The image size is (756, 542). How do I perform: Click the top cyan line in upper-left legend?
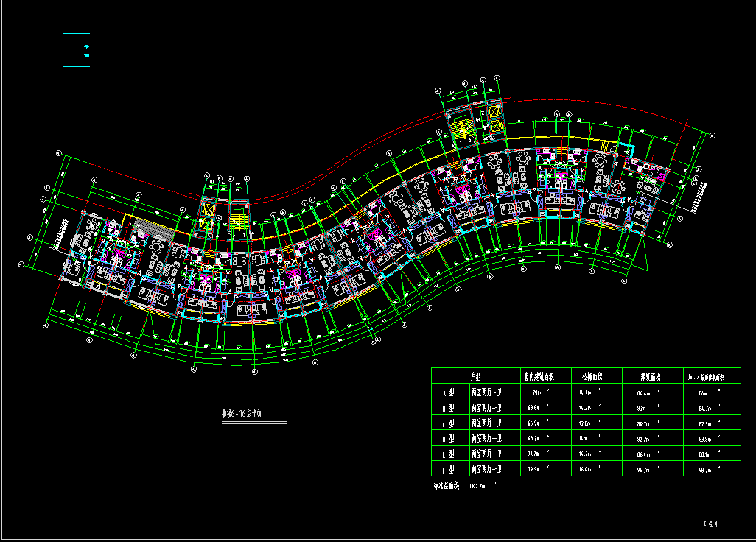(76, 33)
